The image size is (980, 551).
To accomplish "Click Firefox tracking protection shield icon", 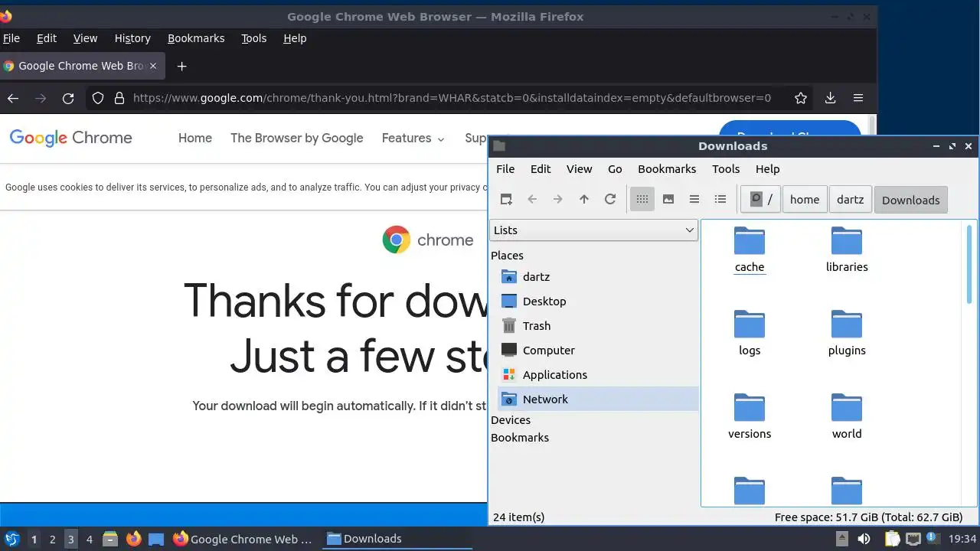I will [x=97, y=98].
